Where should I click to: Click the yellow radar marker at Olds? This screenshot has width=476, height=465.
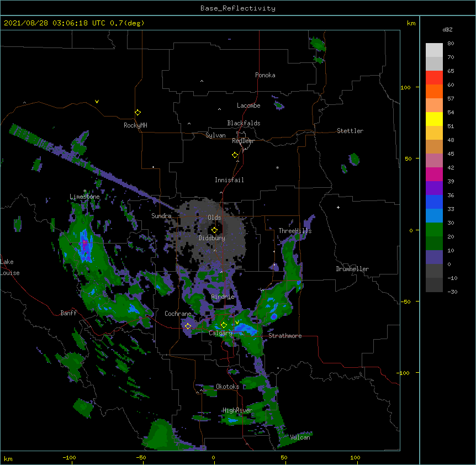click(214, 230)
